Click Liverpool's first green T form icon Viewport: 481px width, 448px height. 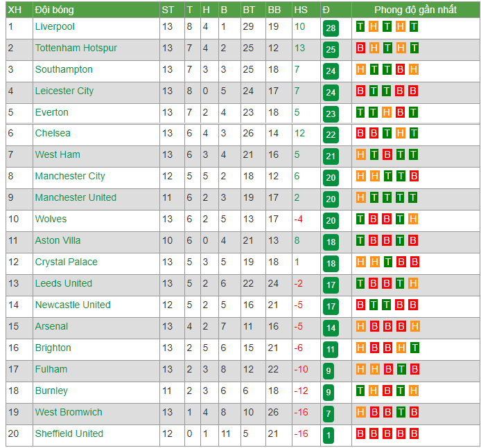360,27
